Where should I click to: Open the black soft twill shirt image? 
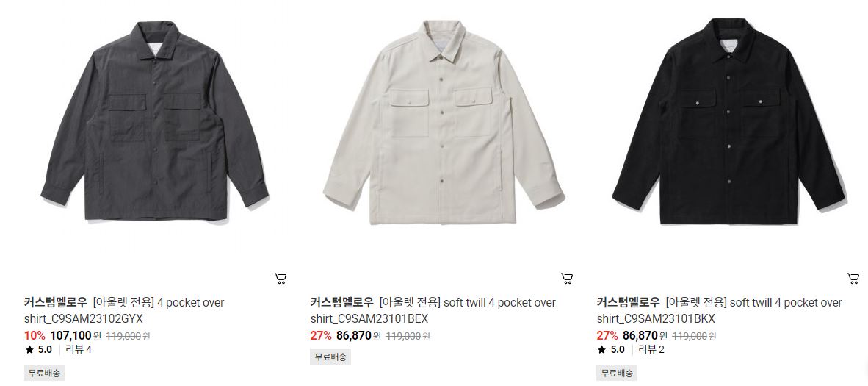729,121
